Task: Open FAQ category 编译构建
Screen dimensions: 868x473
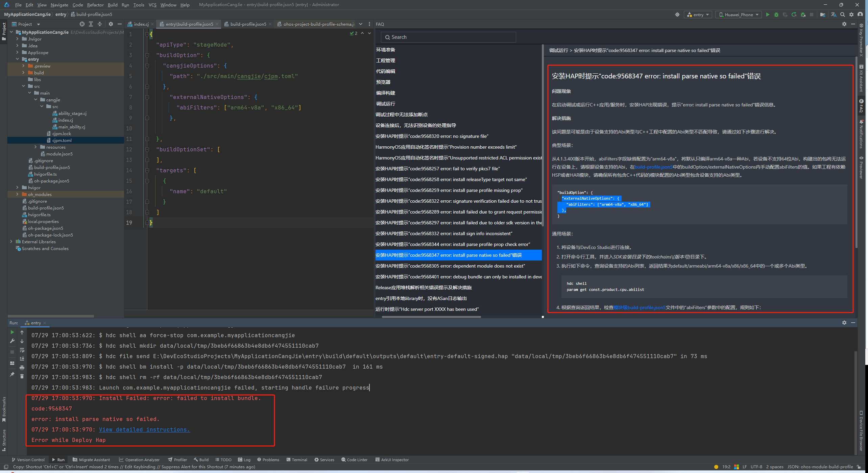Action: [386, 93]
